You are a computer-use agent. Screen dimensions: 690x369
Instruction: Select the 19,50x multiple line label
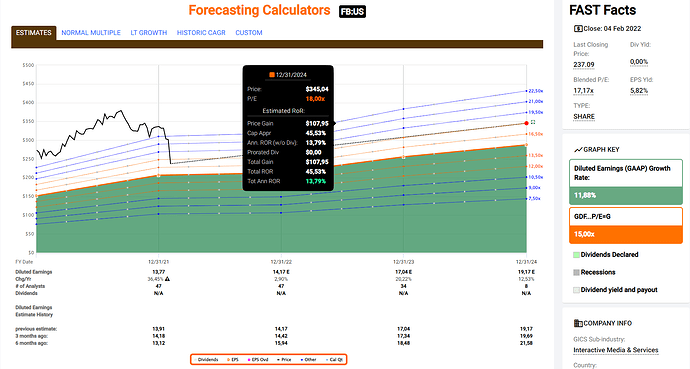(536, 113)
